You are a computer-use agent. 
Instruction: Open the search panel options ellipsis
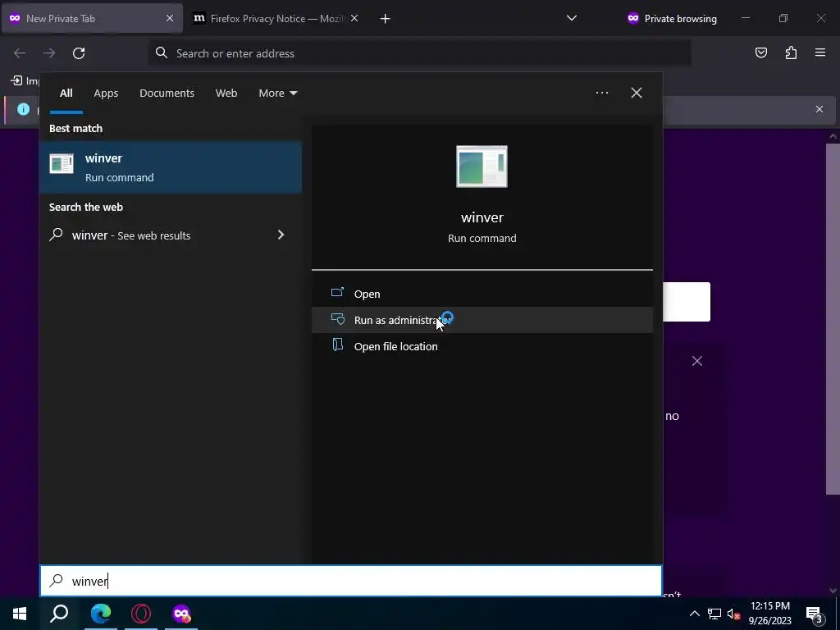[601, 94]
